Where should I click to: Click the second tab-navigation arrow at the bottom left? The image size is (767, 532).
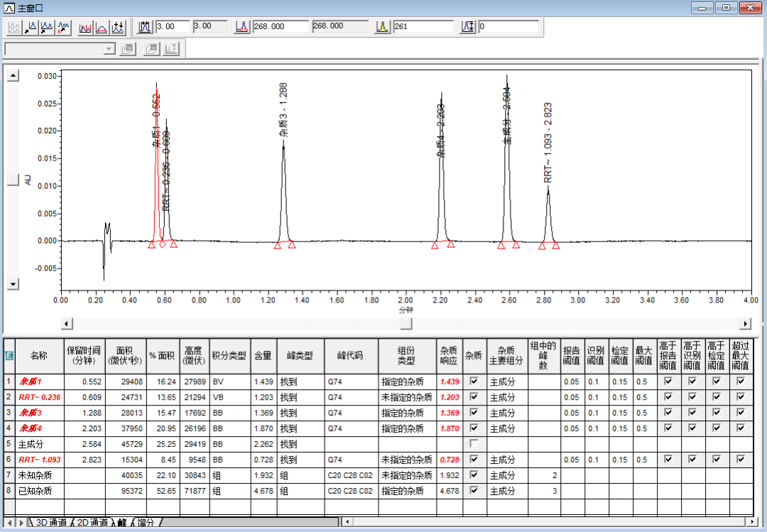pyautogui.click(x=21, y=523)
